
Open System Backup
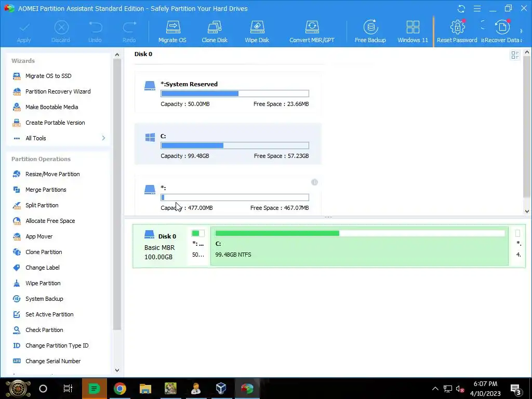(44, 299)
